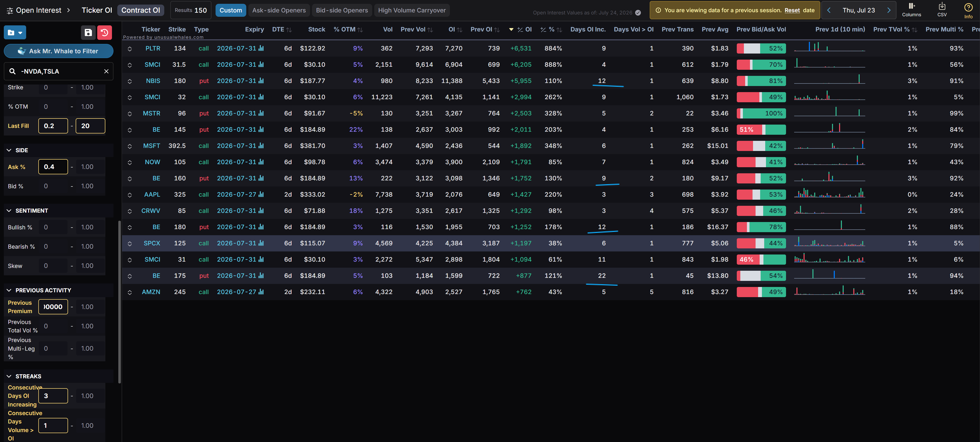Screen dimensions: 980x442
Task: Click the diamond icon on SPCX row
Action: [x=130, y=244]
